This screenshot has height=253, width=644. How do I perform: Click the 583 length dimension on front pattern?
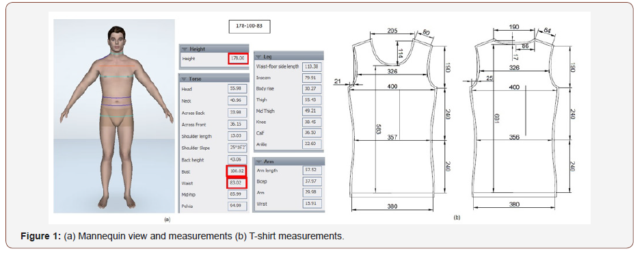[378, 129]
